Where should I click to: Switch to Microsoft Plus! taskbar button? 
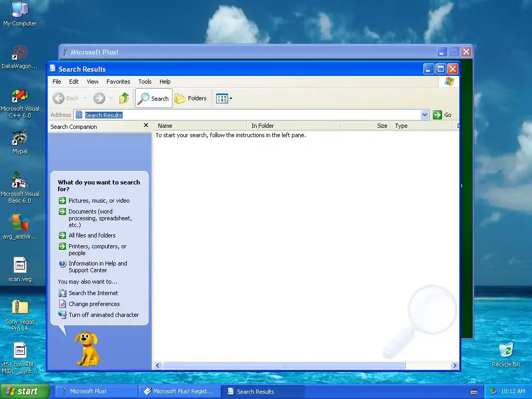click(x=96, y=391)
